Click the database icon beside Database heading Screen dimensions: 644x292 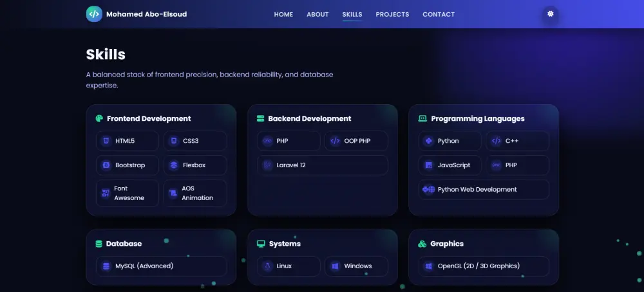(x=99, y=244)
